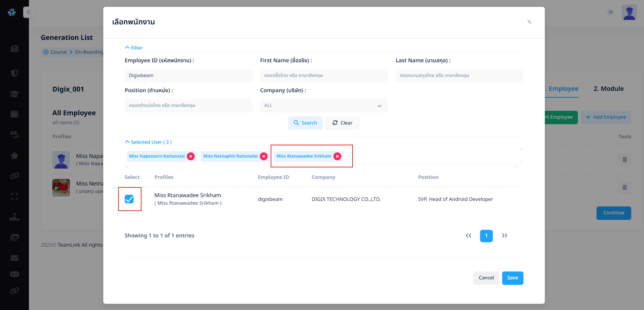644x310 pixels.
Task: Click the Save button
Action: point(512,278)
